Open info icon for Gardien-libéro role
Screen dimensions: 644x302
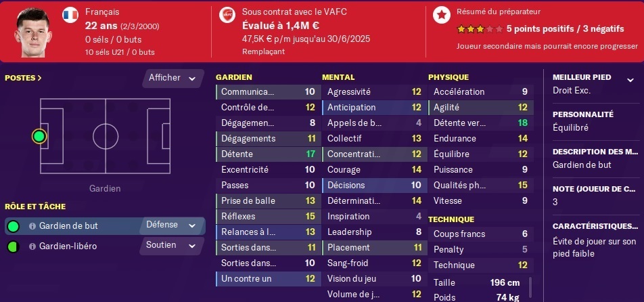(x=32, y=246)
